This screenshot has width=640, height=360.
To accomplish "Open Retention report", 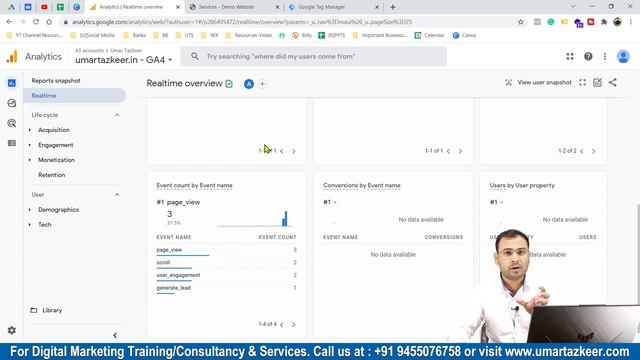I will (51, 175).
